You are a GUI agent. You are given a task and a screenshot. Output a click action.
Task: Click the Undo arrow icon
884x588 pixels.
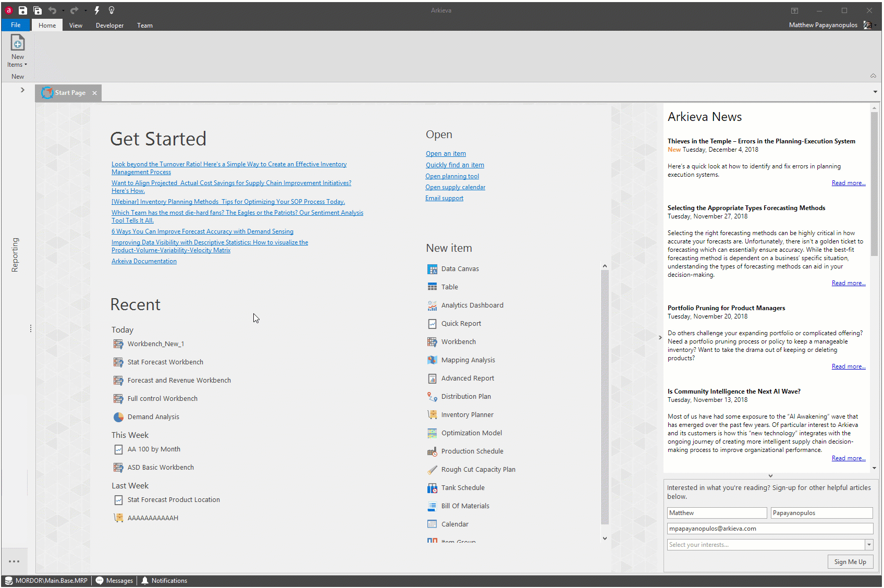click(52, 10)
